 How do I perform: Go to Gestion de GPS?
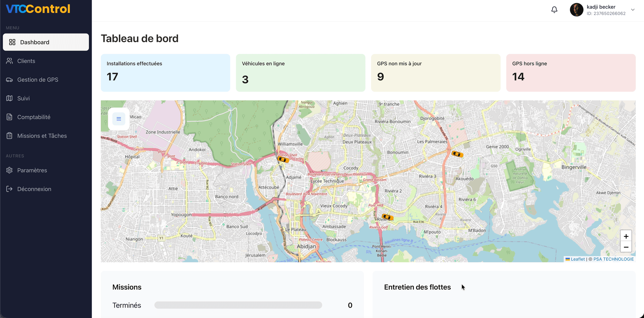pyautogui.click(x=37, y=80)
